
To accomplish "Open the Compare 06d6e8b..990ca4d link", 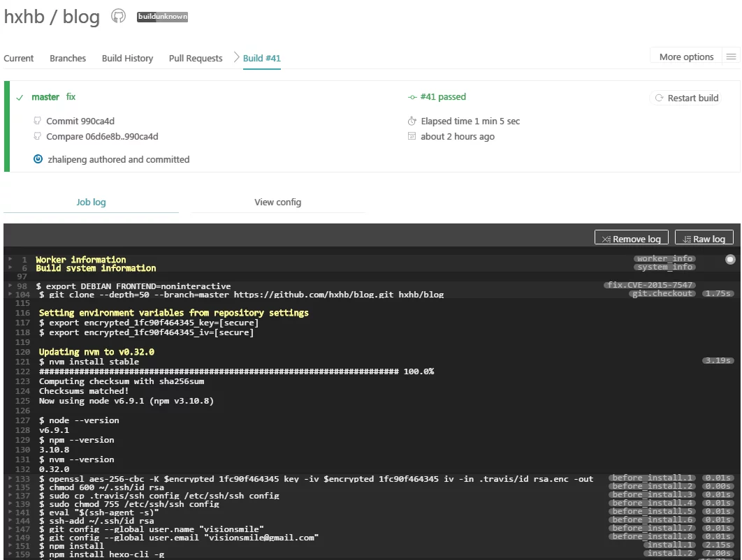I will point(102,137).
